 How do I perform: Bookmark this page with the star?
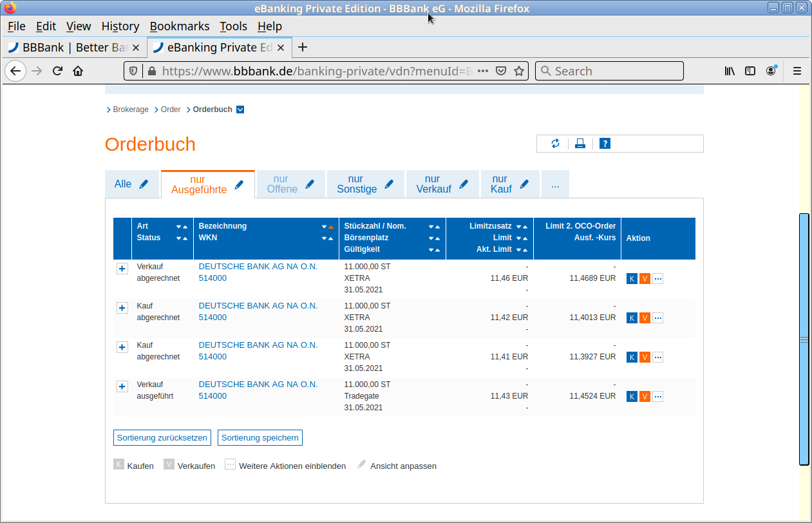[519, 71]
